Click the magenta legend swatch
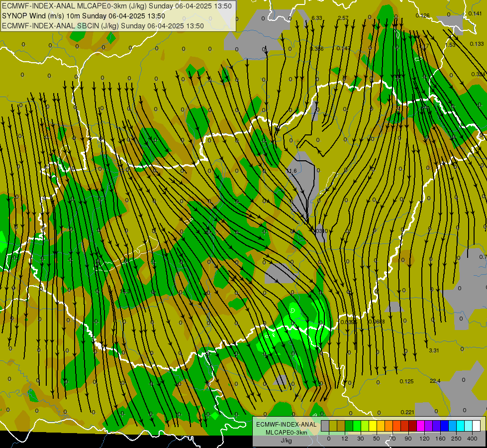 (421, 426)
